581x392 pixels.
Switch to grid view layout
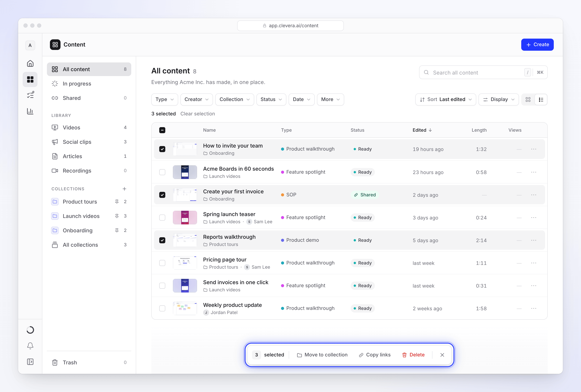coord(528,100)
